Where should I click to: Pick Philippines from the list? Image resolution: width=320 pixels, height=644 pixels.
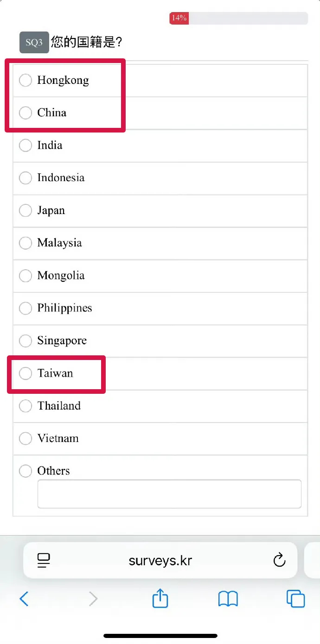point(26,308)
